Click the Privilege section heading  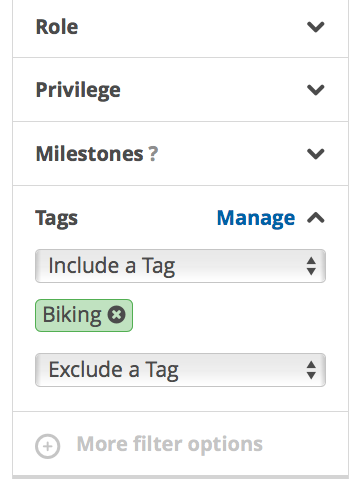78,90
